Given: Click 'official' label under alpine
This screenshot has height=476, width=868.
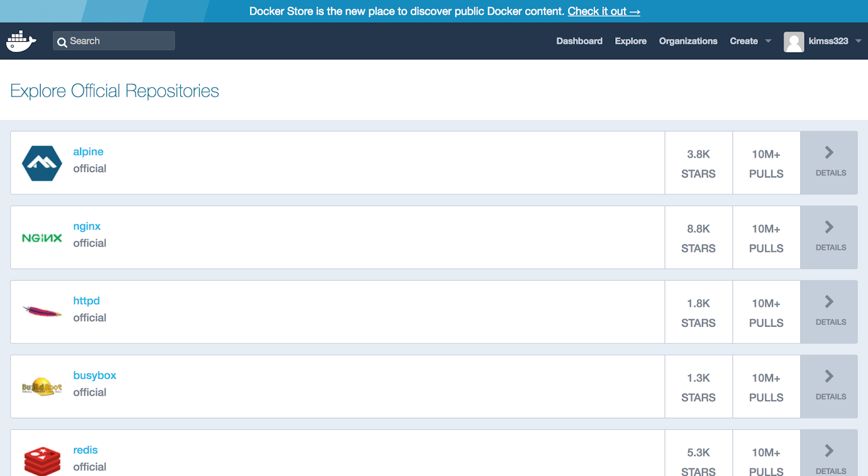Looking at the screenshot, I should tap(90, 168).
